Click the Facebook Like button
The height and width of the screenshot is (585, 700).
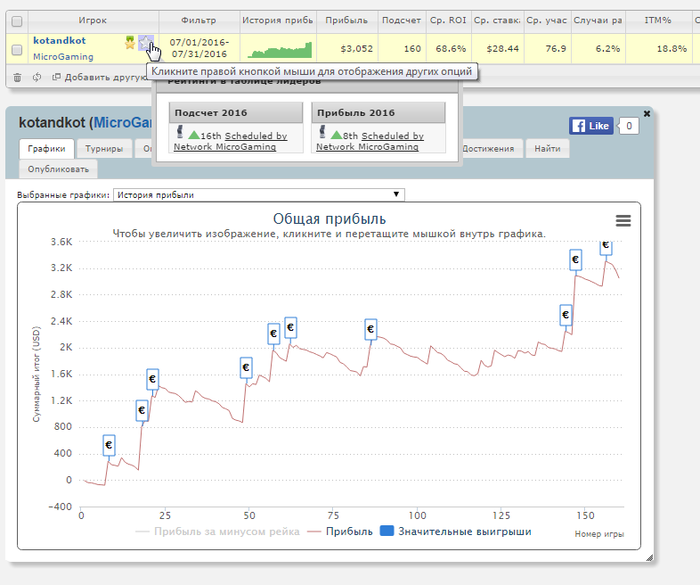point(591,126)
